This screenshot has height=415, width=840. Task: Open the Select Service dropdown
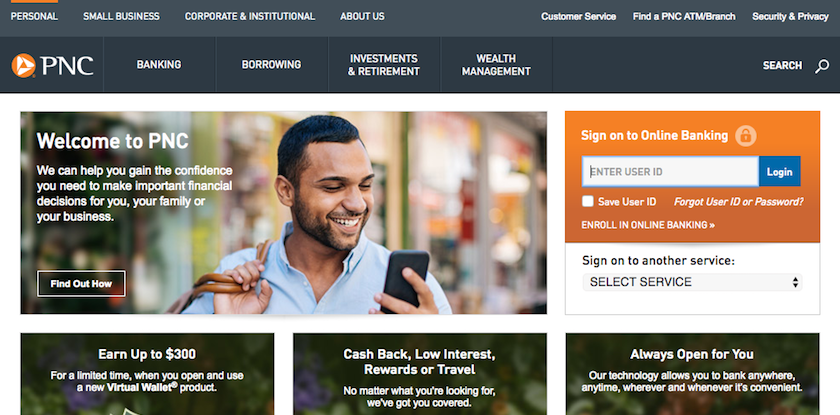(692, 282)
